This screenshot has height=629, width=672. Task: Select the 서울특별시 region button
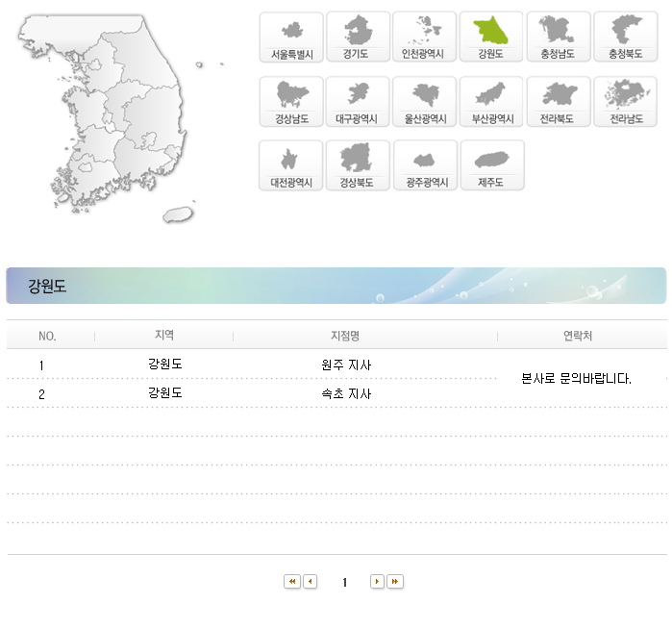pos(291,38)
